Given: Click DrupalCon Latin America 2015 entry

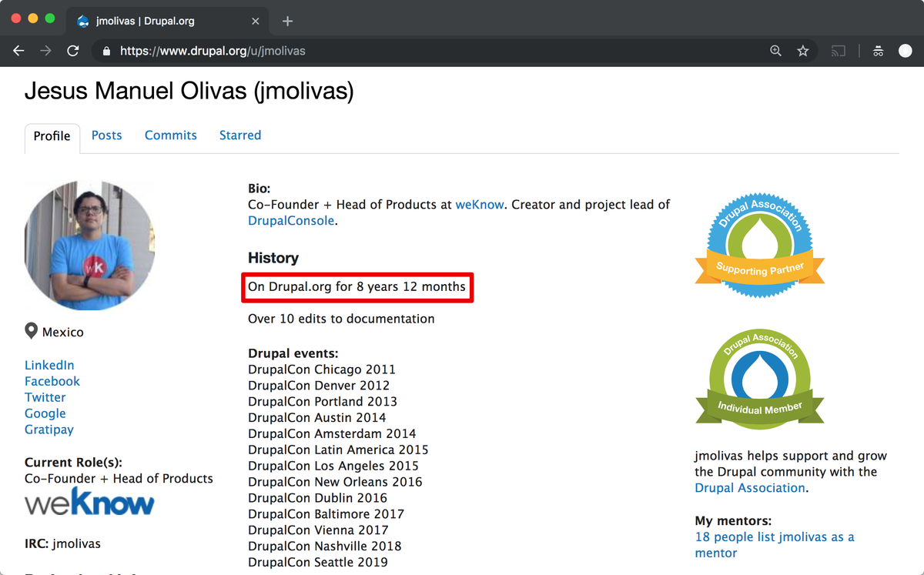Looking at the screenshot, I should point(338,450).
